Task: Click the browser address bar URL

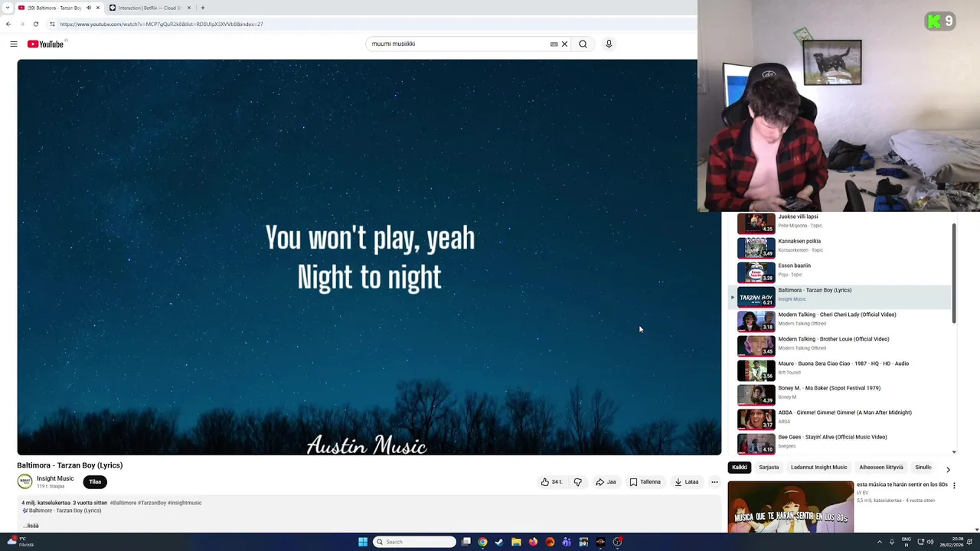Action: [162, 24]
